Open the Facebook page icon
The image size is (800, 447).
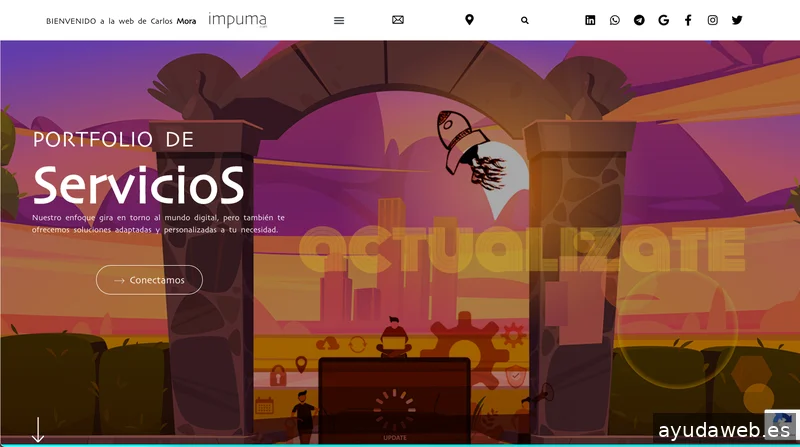tap(688, 20)
